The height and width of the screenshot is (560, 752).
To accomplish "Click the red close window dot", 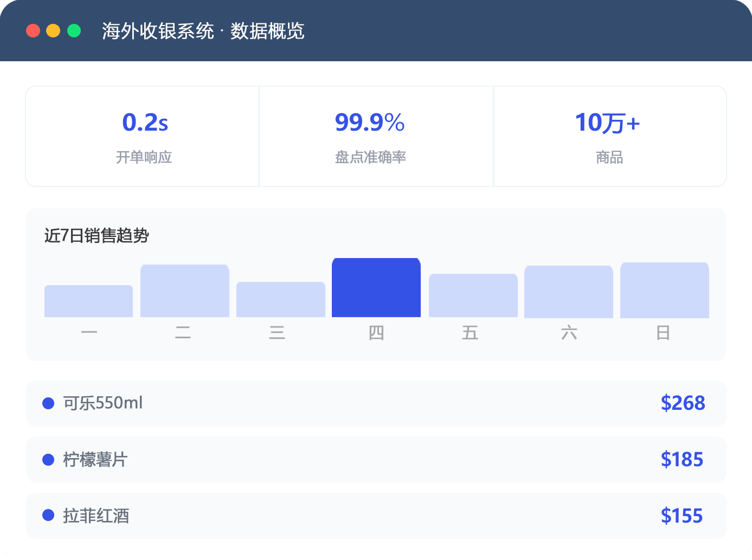I will click(x=33, y=31).
